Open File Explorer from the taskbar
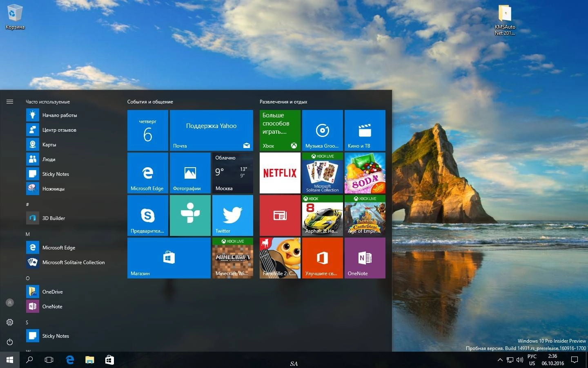Screen dimensions: 588x368 [x=89, y=360]
